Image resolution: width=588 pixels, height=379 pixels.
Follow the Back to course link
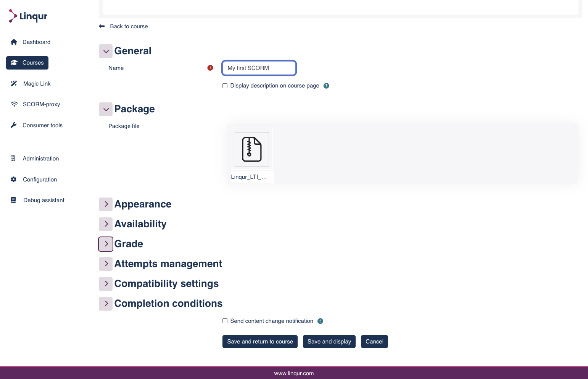pos(129,26)
